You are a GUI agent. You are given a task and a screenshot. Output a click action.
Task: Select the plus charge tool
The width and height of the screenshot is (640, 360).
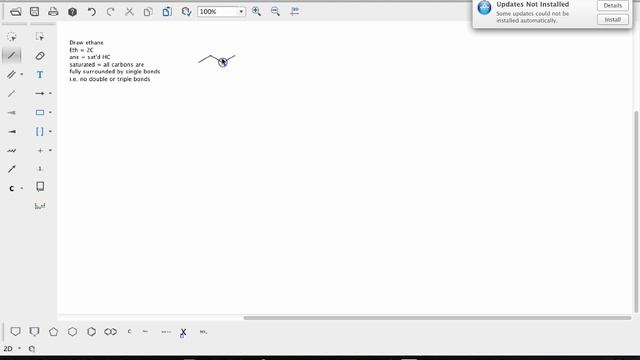coord(40,151)
